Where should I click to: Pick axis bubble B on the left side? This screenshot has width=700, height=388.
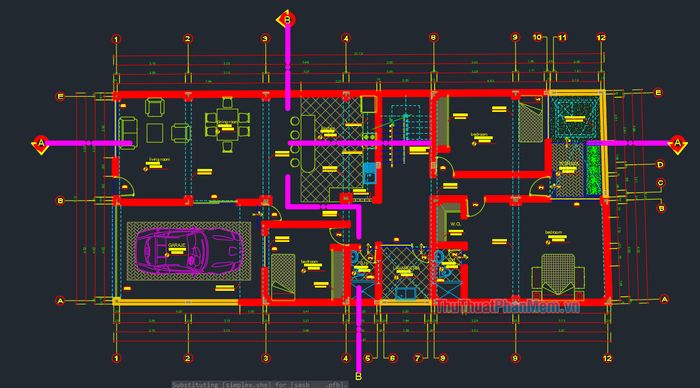[x=60, y=201]
